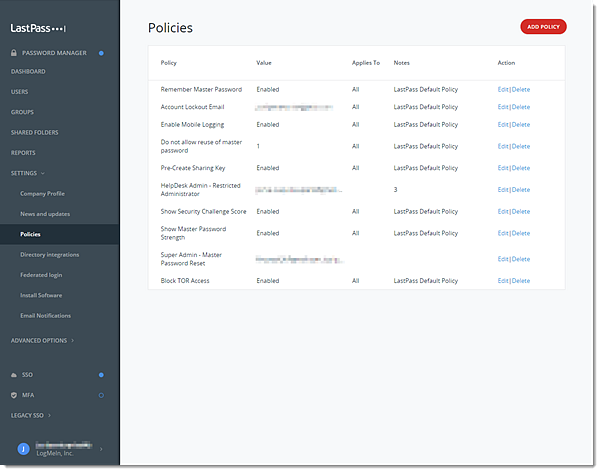Edit Show Master Password Strength policy
Viewport: 597px width, 469px height.
coord(503,233)
